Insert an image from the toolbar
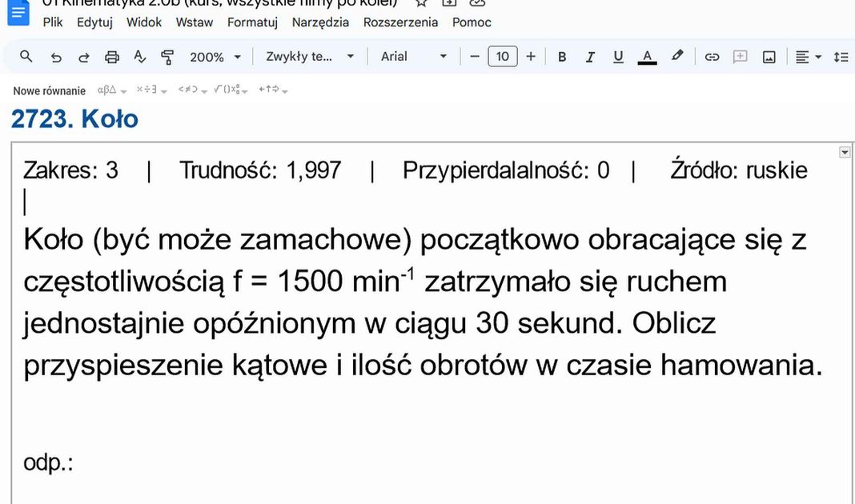Viewport: 855px width, 504px height. (x=769, y=57)
